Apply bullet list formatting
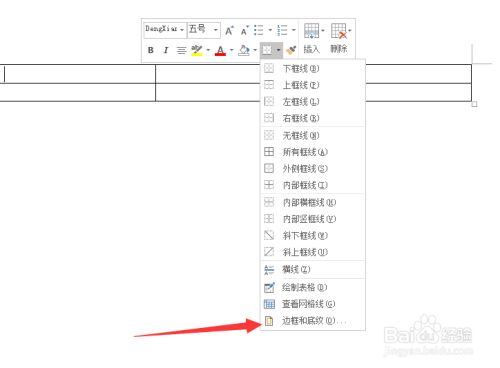Image resolution: width=500 pixels, height=368 pixels. click(x=259, y=30)
